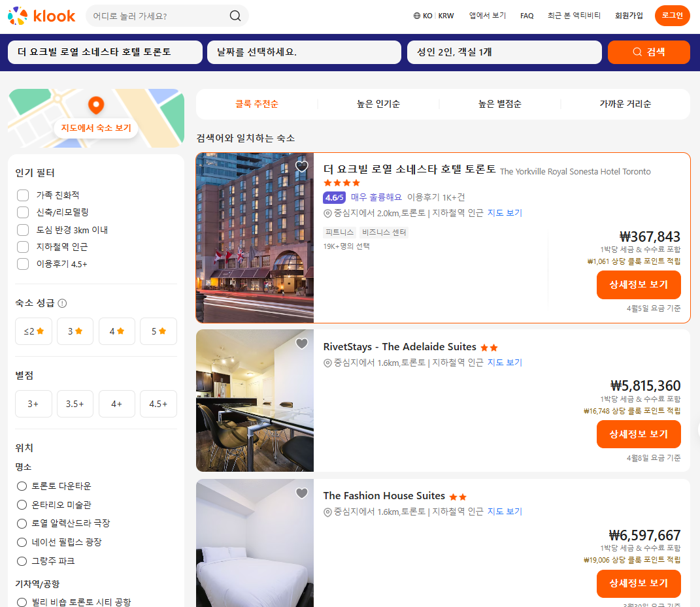The image size is (700, 607).
Task: Open the FAQ link in header
Action: click(527, 16)
